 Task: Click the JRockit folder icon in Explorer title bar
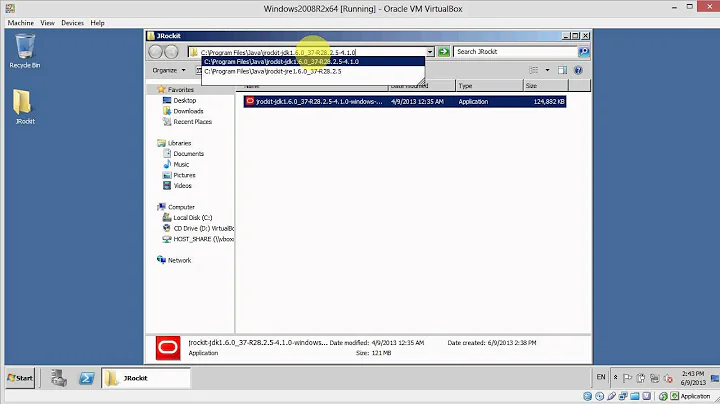[x=151, y=36]
